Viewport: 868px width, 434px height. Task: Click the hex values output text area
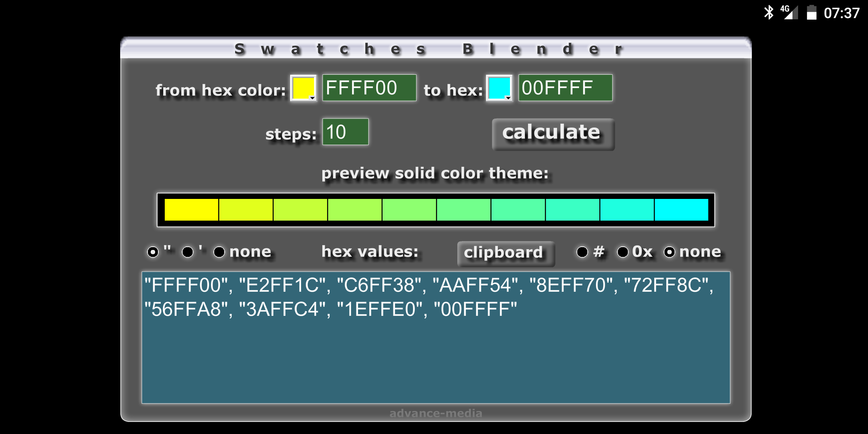tap(436, 338)
